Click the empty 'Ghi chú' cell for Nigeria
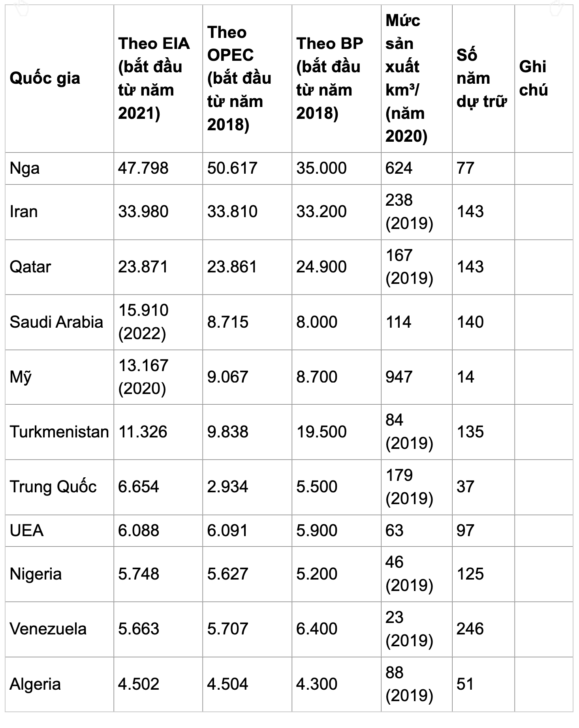Screen dimensions: 579x728 coord(544,574)
